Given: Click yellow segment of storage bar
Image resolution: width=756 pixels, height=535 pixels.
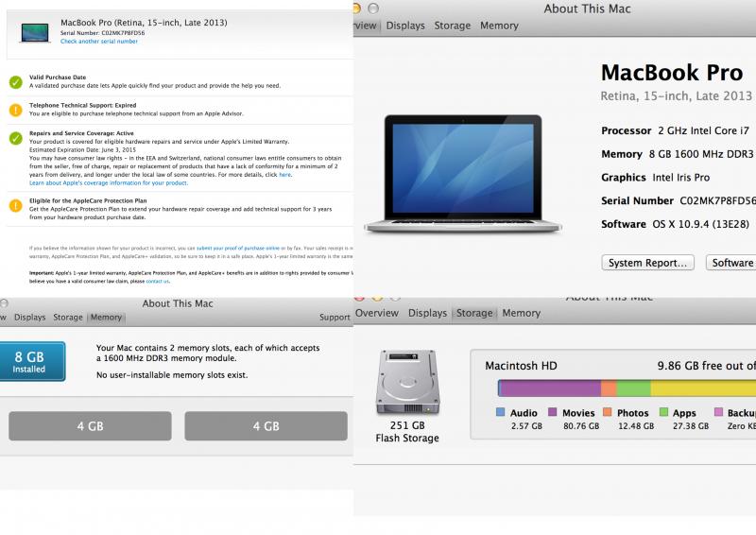Looking at the screenshot, I should [x=703, y=388].
